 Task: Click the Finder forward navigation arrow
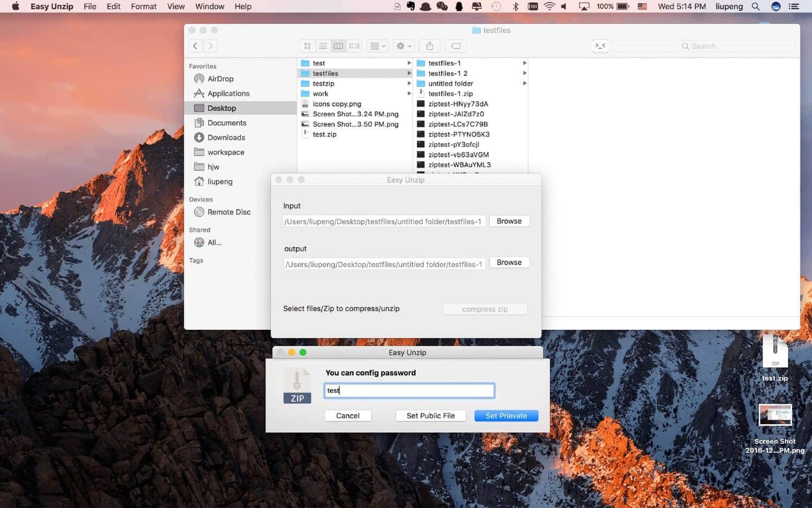[211, 46]
